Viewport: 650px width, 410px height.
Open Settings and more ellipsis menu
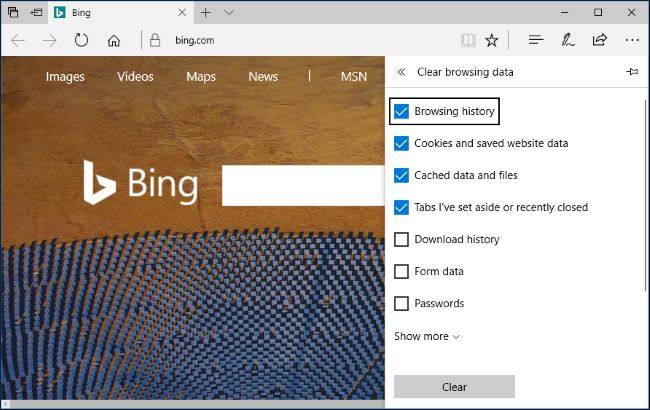click(632, 40)
